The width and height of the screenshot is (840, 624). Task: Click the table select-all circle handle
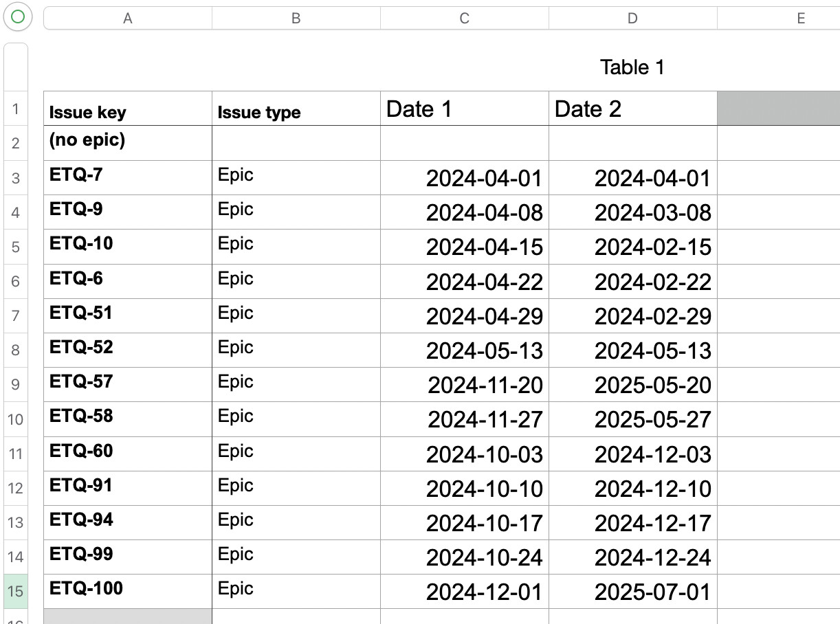[x=18, y=18]
